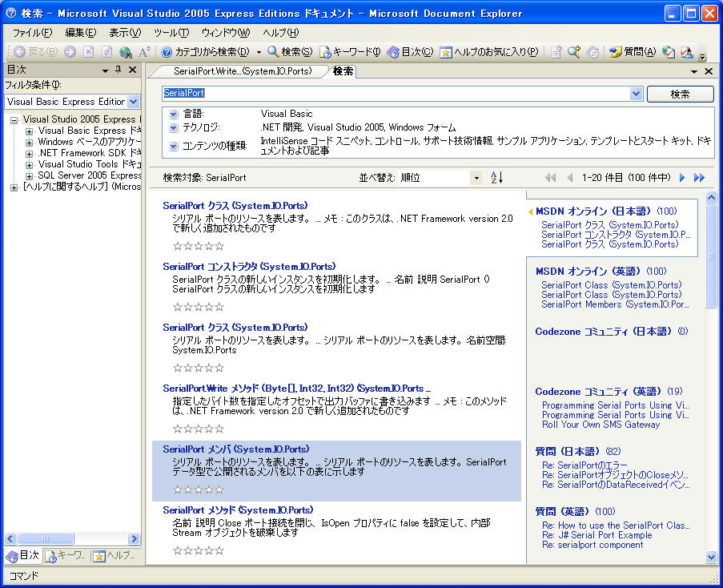
Task: Close the 目次 panel
Action: pyautogui.click(x=133, y=70)
